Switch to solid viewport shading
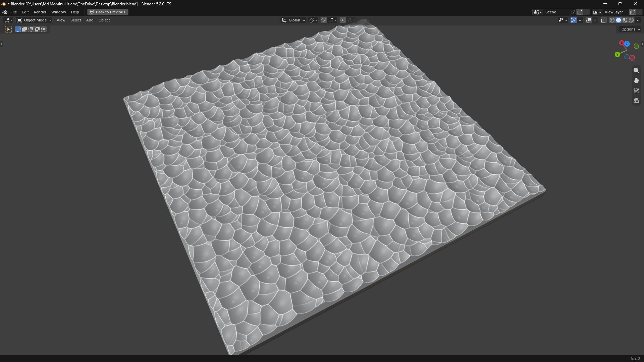Image resolution: width=644 pixels, height=362 pixels. [x=619, y=20]
